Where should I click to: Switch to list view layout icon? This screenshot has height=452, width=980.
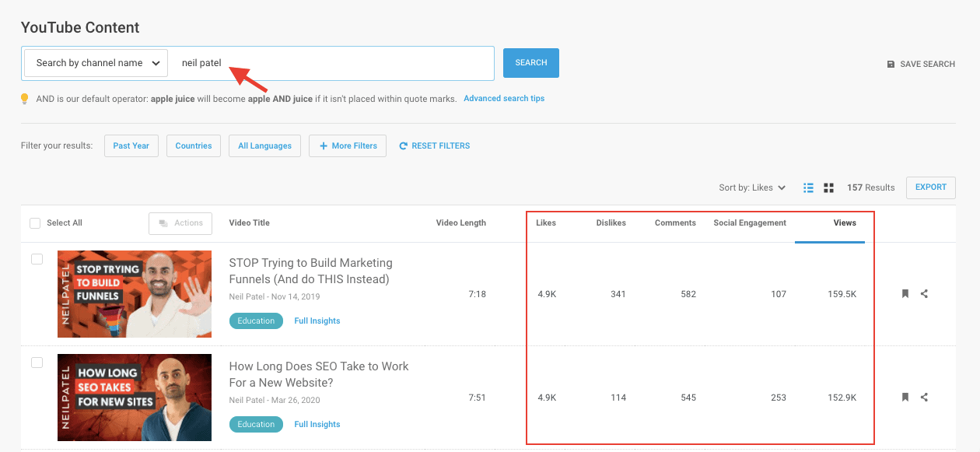tap(808, 187)
